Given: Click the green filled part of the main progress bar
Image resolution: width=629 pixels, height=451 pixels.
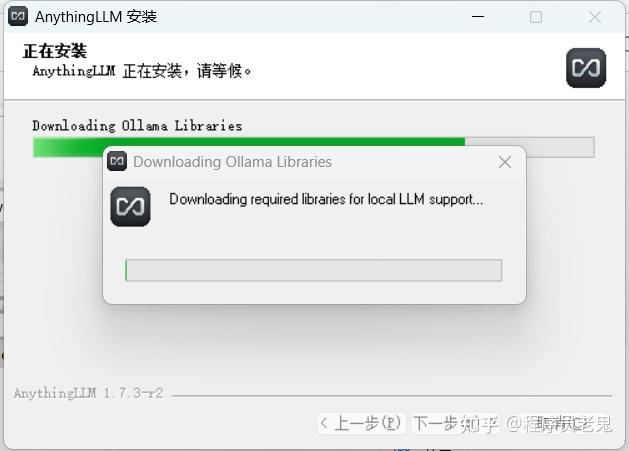Looking at the screenshot, I should tap(249, 142).
